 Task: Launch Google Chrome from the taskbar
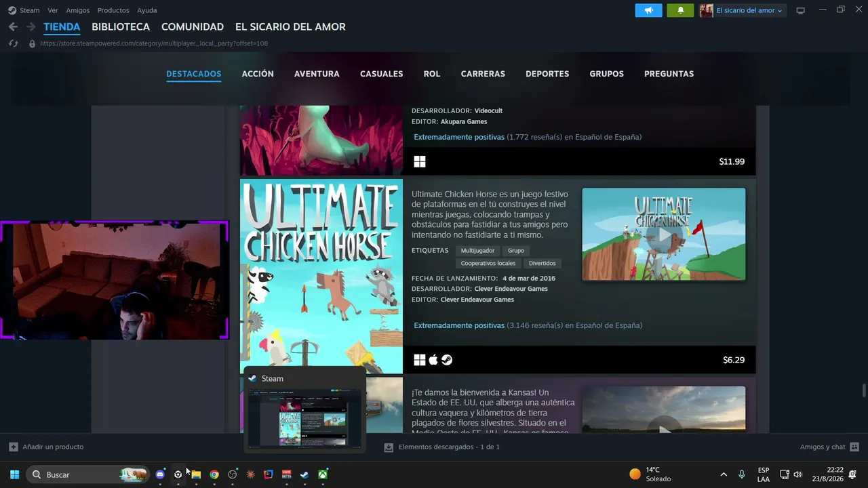tap(214, 474)
